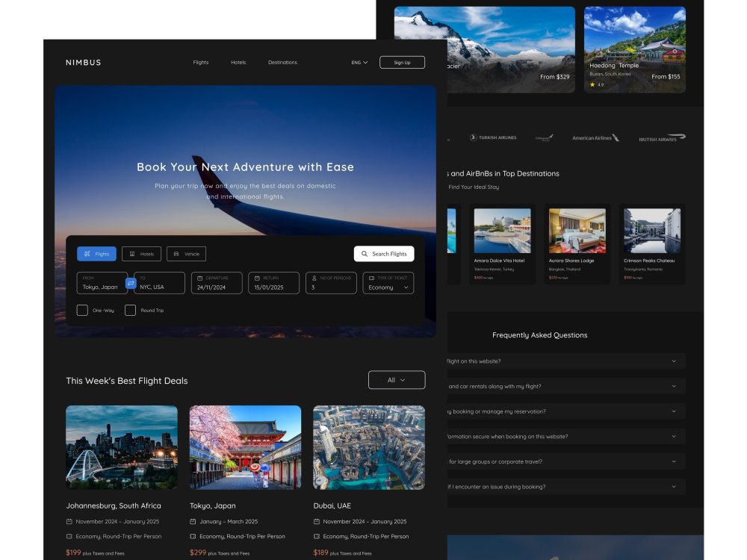
Task: Click the ticket icon under Tokyo deal
Action: 193,536
